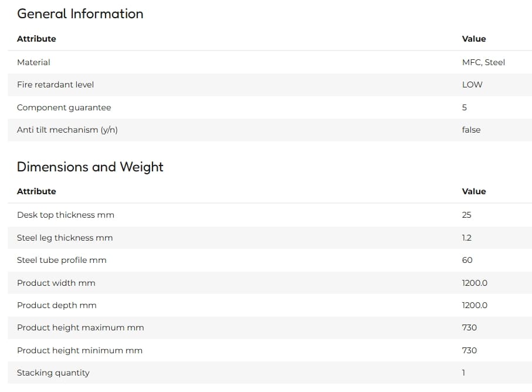532x392 pixels.
Task: Click the Steel tube profile value 60
Action: [x=467, y=260]
